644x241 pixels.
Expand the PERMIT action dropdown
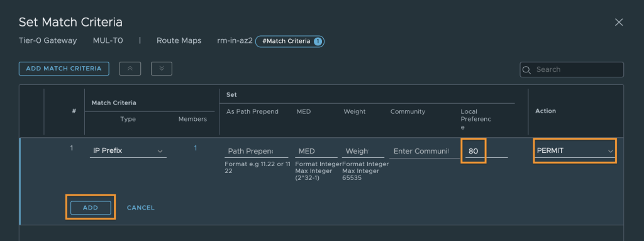(575, 151)
